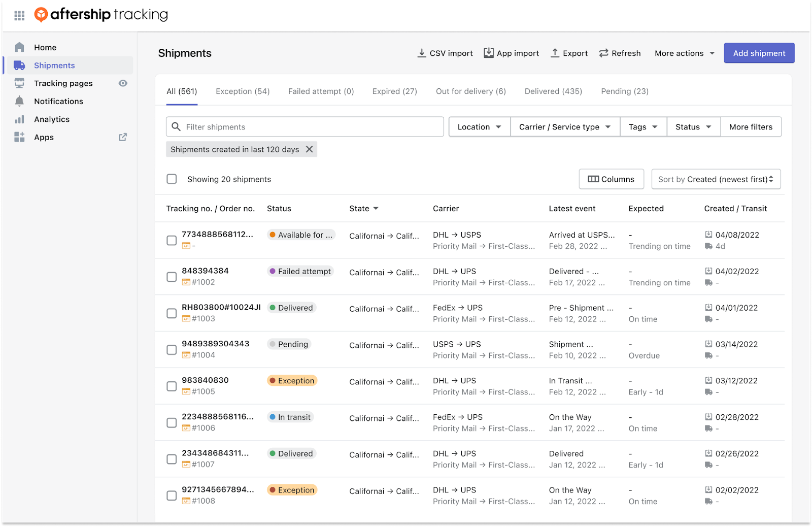Open Apps external link icon
The height and width of the screenshot is (527, 812).
tap(123, 137)
